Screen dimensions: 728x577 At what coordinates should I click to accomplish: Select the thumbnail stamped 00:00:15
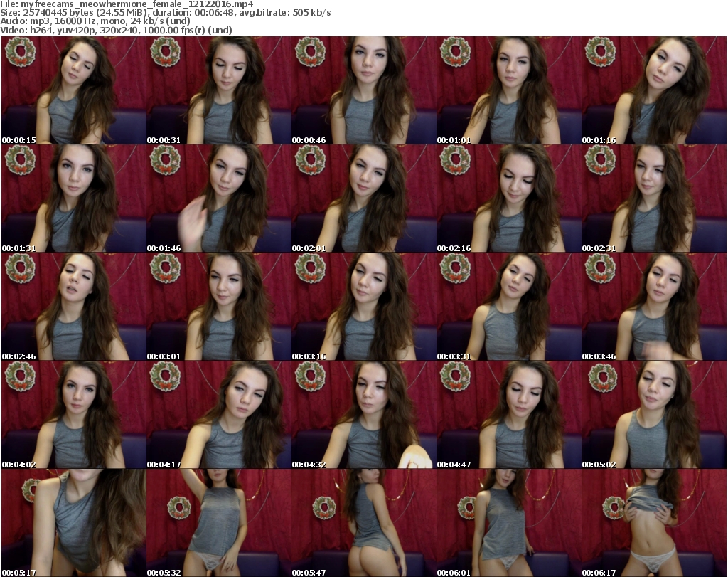click(x=74, y=90)
